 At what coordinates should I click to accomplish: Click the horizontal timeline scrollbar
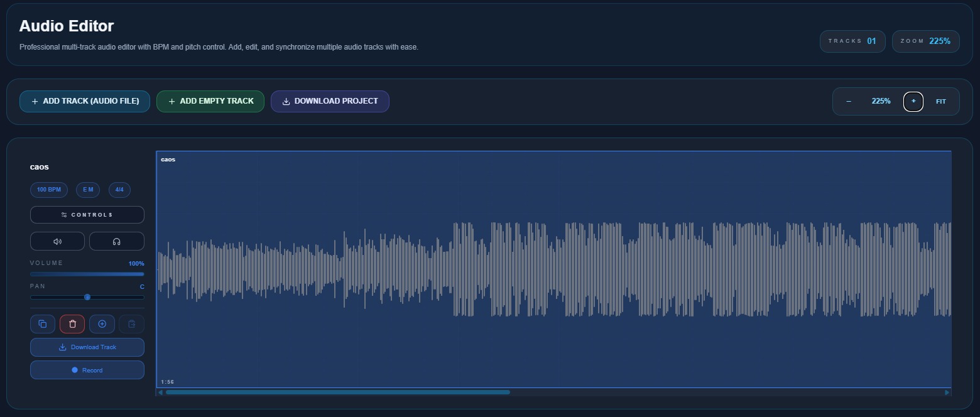click(x=339, y=392)
